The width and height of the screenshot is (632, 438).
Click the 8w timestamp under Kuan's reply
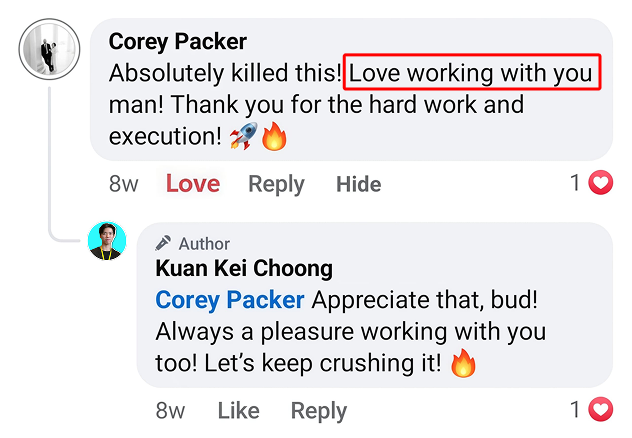[x=170, y=410]
